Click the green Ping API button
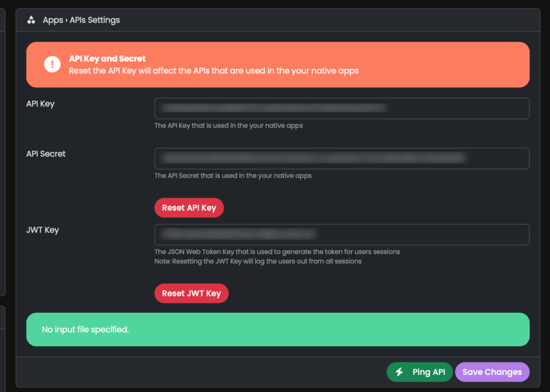The image size is (550, 392). click(x=419, y=372)
